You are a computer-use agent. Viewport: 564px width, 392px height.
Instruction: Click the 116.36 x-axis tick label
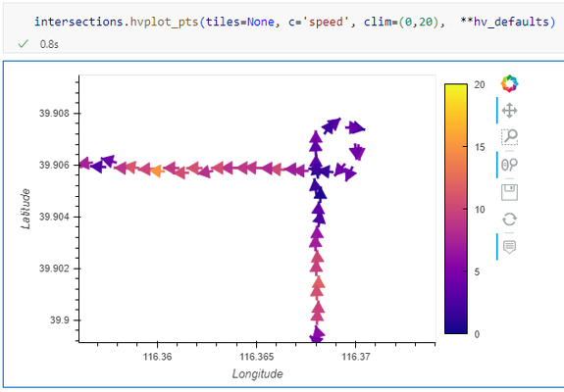coord(157,357)
